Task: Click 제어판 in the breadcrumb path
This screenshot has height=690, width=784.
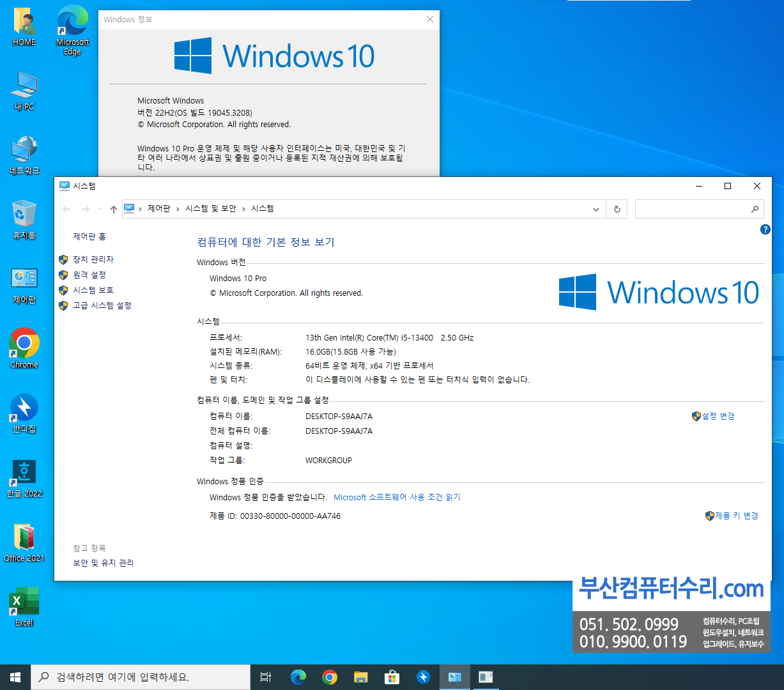Action: pyautogui.click(x=159, y=209)
